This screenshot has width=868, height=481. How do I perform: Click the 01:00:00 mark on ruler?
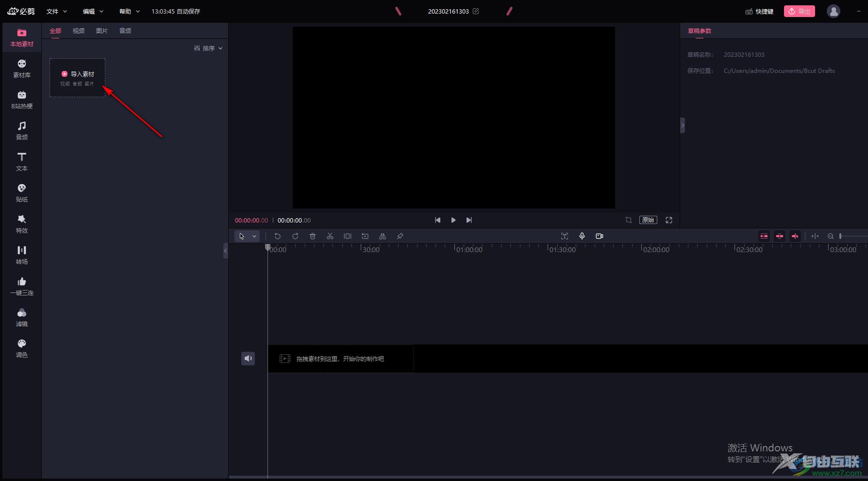469,250
